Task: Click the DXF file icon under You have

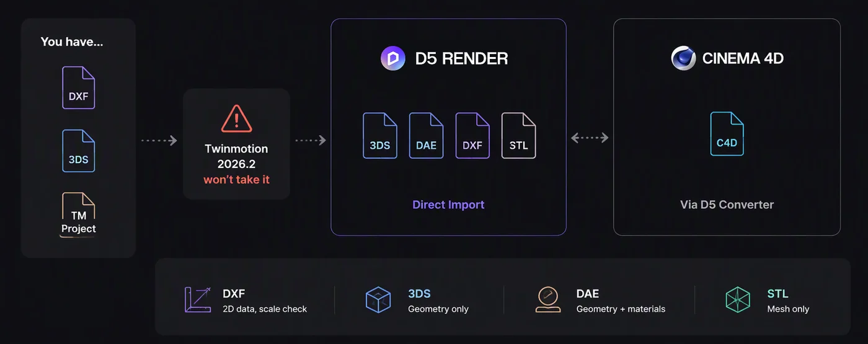Action: 79,88
